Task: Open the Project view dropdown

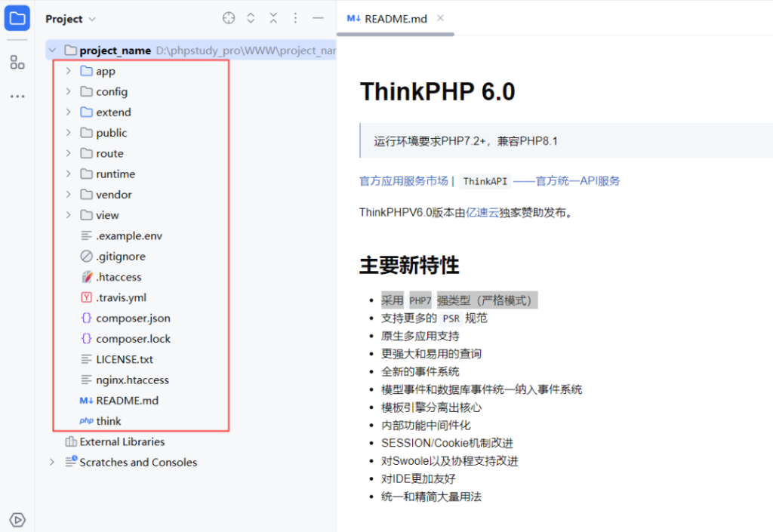Action: pos(70,19)
